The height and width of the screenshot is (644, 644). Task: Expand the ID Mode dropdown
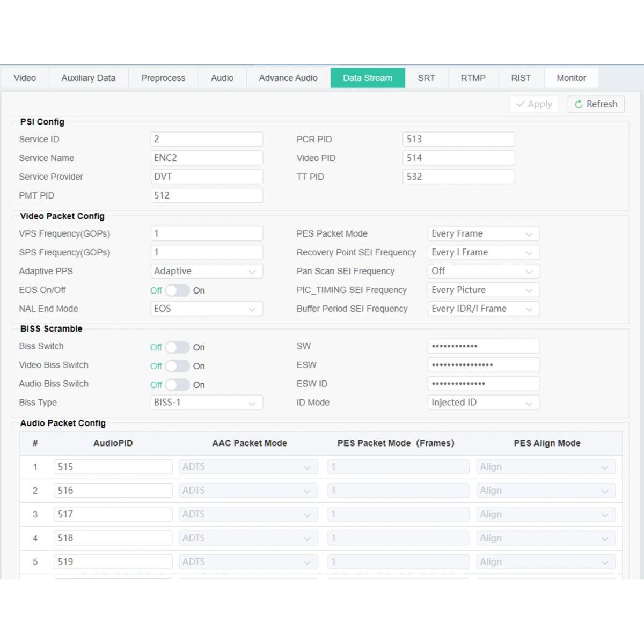484,402
